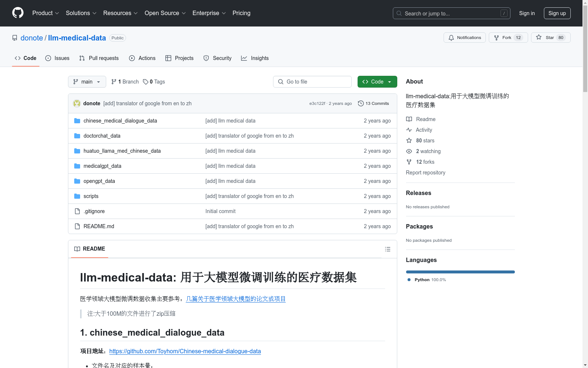Click the Pricing link

(x=241, y=13)
